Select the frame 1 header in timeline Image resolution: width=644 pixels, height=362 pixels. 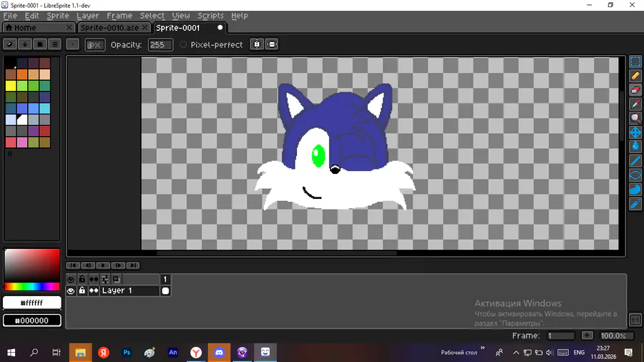pos(165,280)
